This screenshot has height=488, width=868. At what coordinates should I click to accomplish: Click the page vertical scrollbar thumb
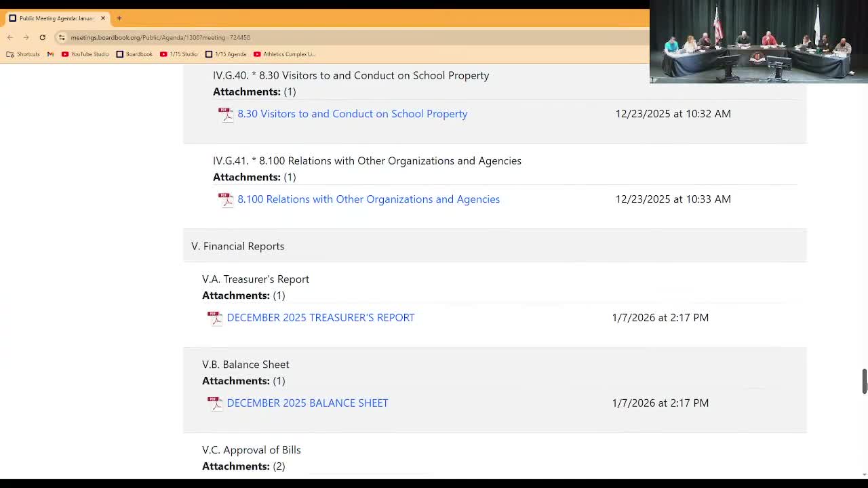click(865, 381)
